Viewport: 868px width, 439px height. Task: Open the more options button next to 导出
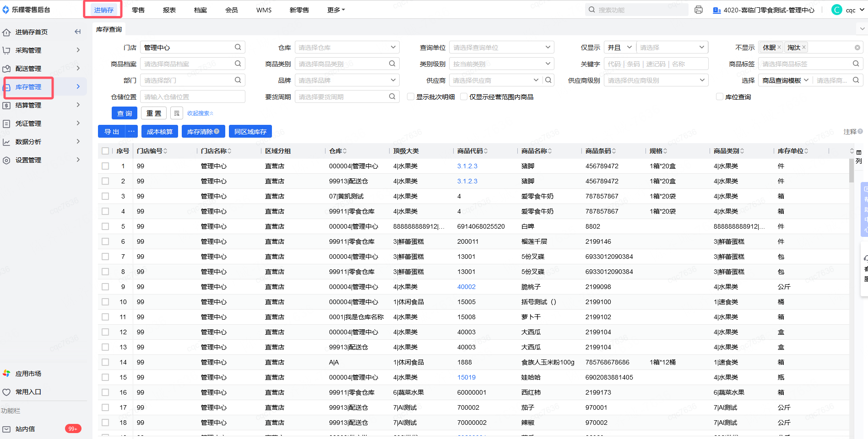[x=131, y=132]
